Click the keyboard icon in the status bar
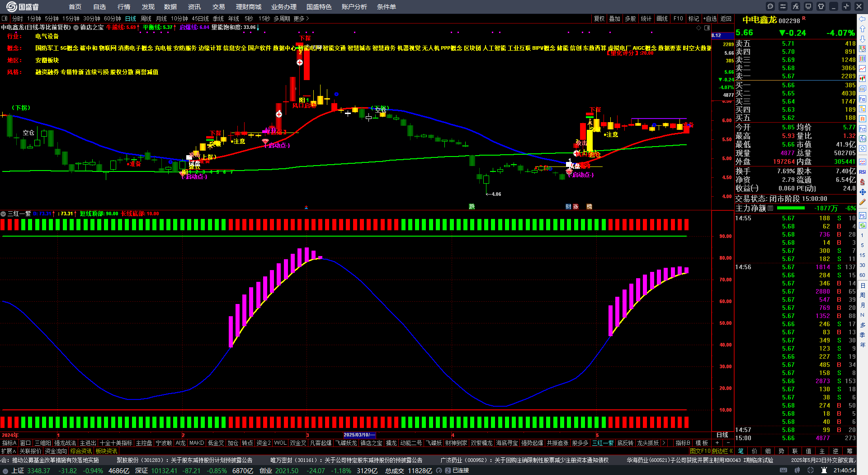This screenshot has width=868, height=475. (x=783, y=470)
